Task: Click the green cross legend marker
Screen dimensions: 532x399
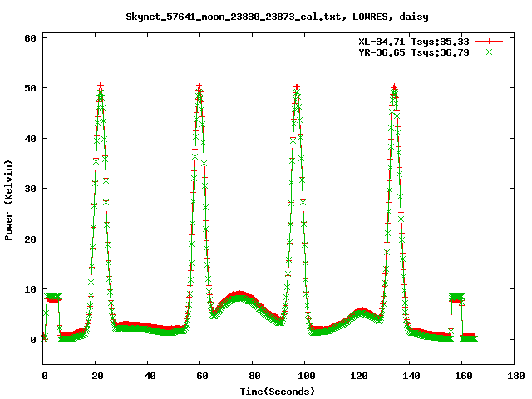Action: [489, 52]
